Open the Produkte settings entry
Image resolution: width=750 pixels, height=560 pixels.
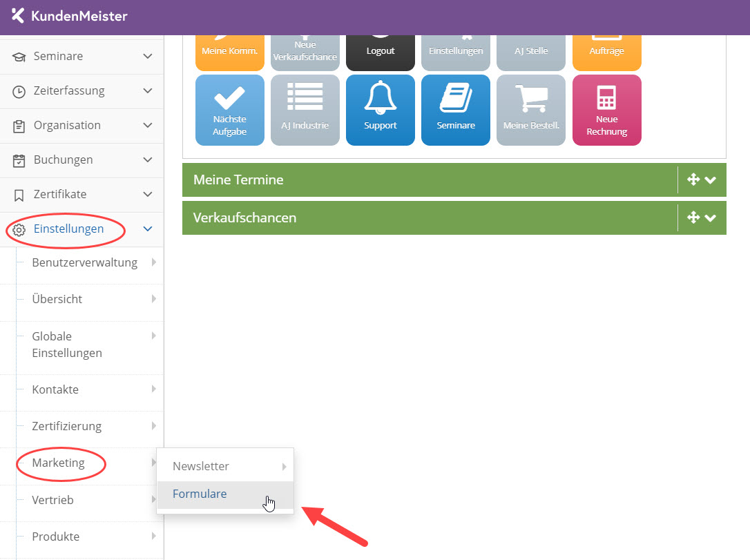(x=55, y=537)
